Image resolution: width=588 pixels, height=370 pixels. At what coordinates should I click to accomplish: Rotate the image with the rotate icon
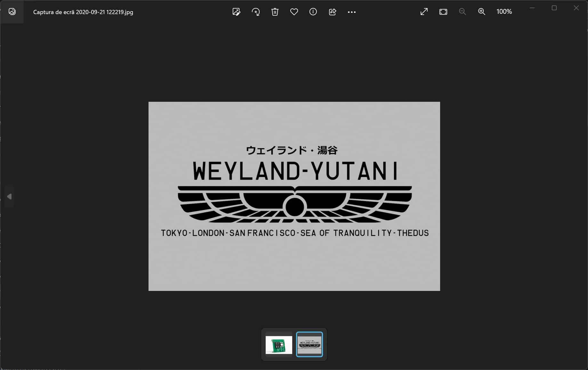(x=255, y=12)
